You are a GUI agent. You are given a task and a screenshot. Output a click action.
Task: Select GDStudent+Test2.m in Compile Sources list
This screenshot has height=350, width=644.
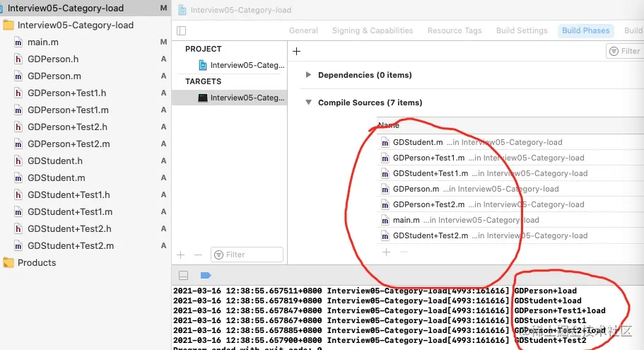click(510, 235)
